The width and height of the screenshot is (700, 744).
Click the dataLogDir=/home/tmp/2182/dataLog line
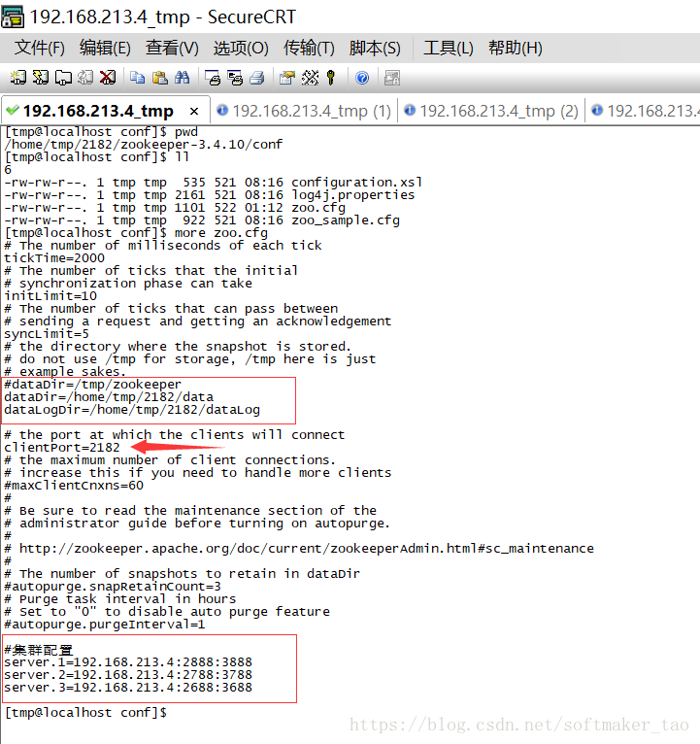point(132,410)
